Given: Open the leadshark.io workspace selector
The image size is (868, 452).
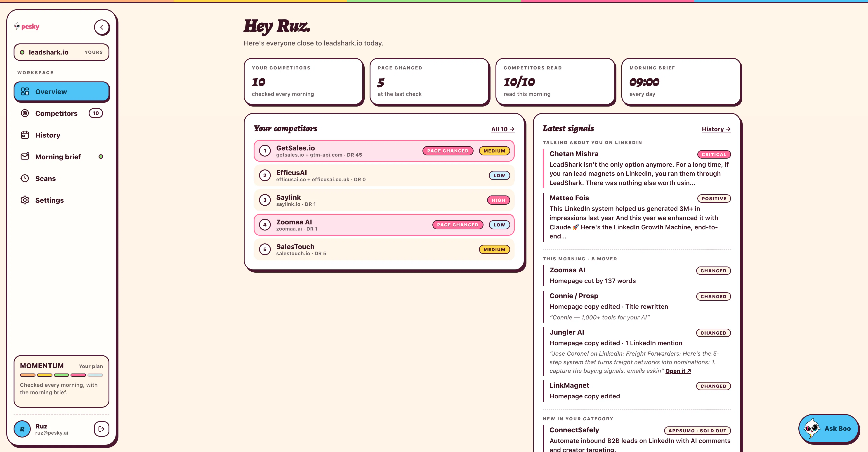Looking at the screenshot, I should pos(61,52).
